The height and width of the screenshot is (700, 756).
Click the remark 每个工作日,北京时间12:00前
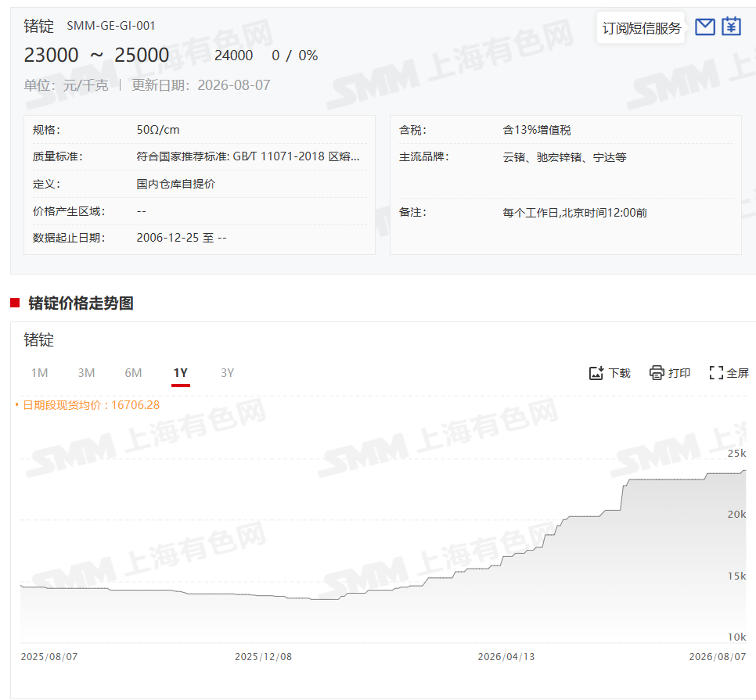click(x=574, y=213)
